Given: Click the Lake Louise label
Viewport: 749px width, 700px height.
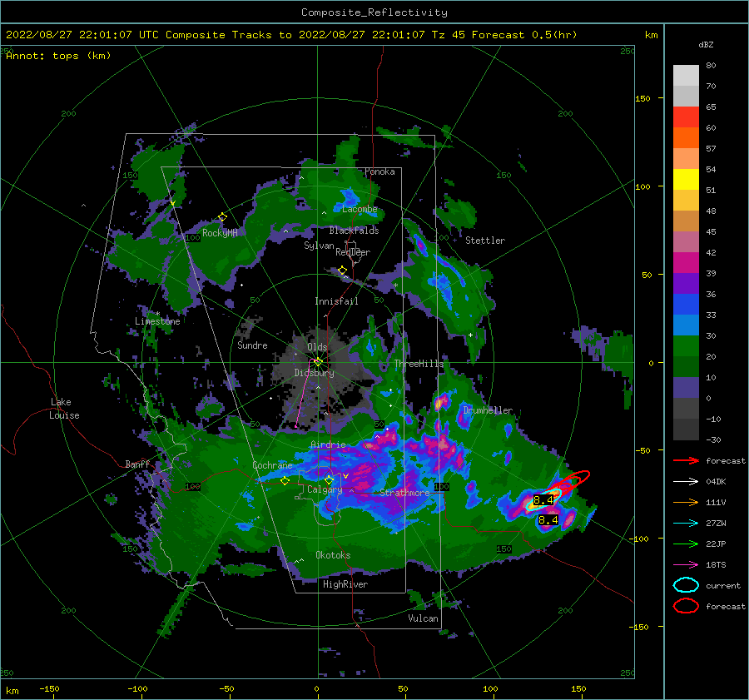Looking at the screenshot, I should (x=64, y=409).
